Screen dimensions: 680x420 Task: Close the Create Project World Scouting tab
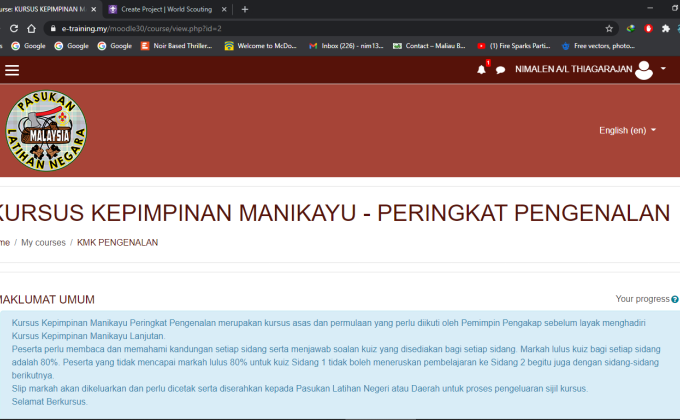point(224,9)
